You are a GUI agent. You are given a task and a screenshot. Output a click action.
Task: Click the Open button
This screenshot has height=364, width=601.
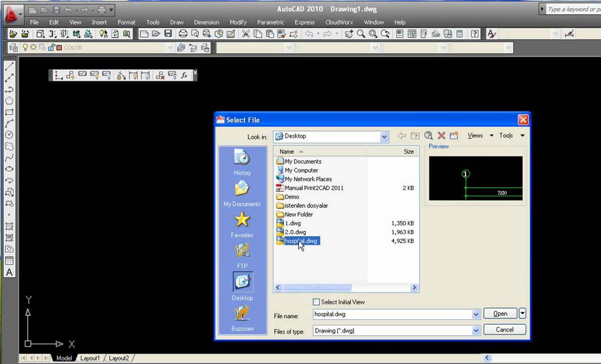pos(500,313)
